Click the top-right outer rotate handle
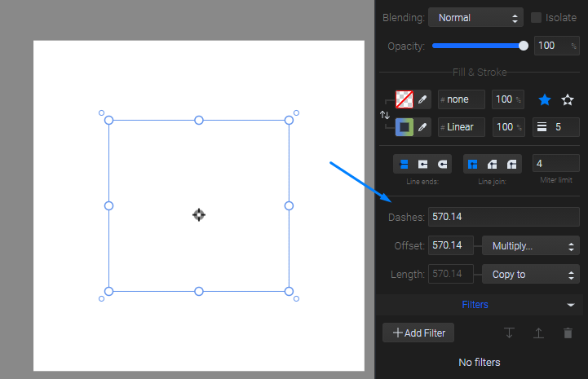Screen dimensions: 588x379 tap(296, 112)
